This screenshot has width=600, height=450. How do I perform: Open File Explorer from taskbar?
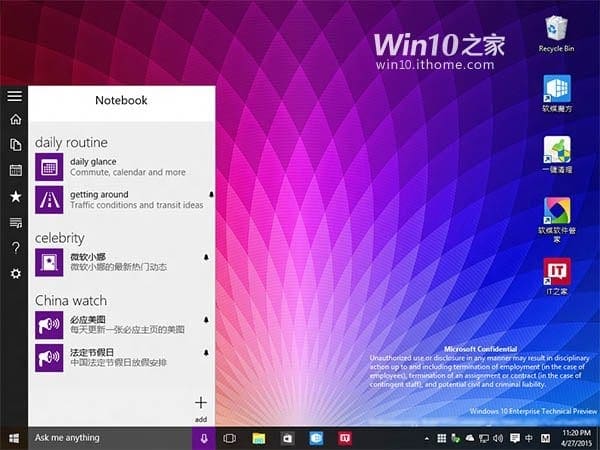(x=258, y=438)
